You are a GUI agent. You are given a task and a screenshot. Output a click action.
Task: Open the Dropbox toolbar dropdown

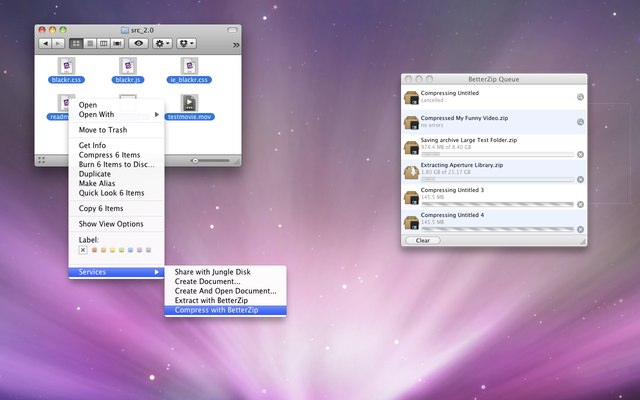click(185, 44)
